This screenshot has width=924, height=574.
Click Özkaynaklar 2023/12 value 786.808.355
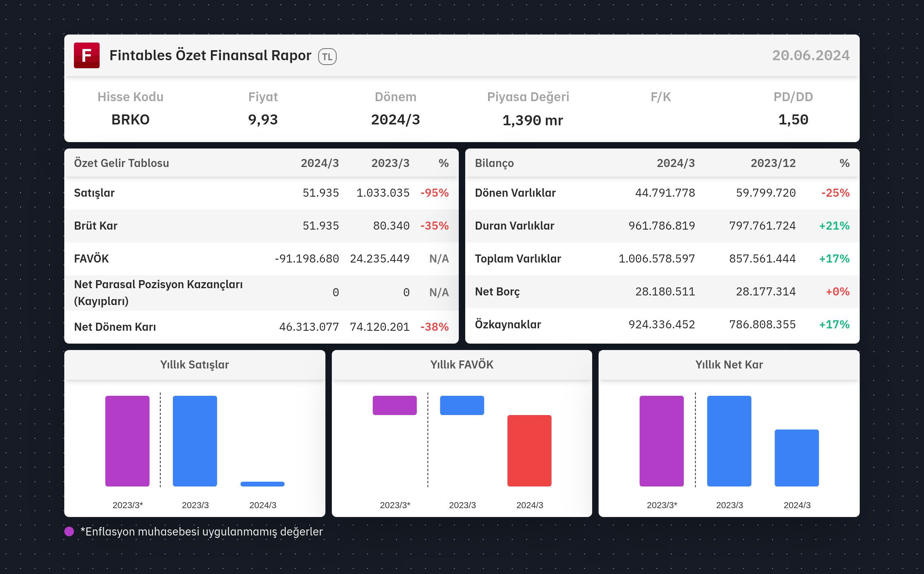coord(763,324)
